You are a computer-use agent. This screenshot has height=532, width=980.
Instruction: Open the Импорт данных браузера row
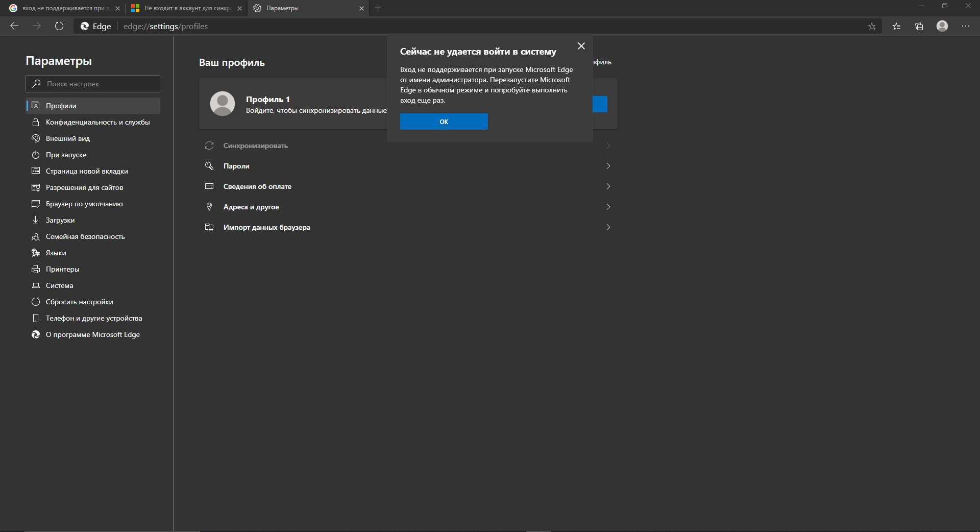click(x=408, y=227)
